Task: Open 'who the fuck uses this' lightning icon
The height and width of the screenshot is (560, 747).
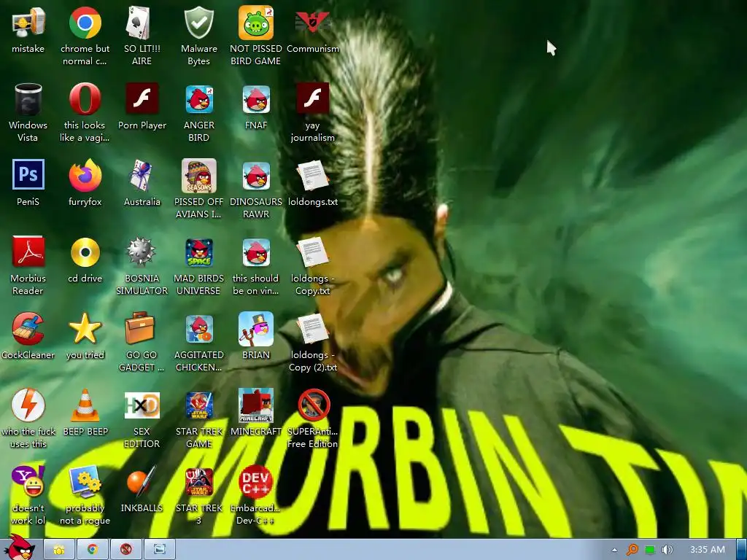Action: 28,405
